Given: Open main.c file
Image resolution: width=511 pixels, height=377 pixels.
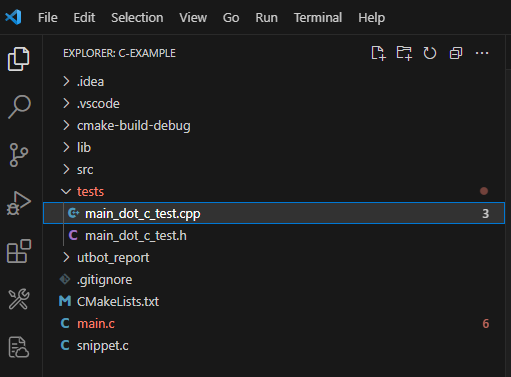Looking at the screenshot, I should pos(274,323).
